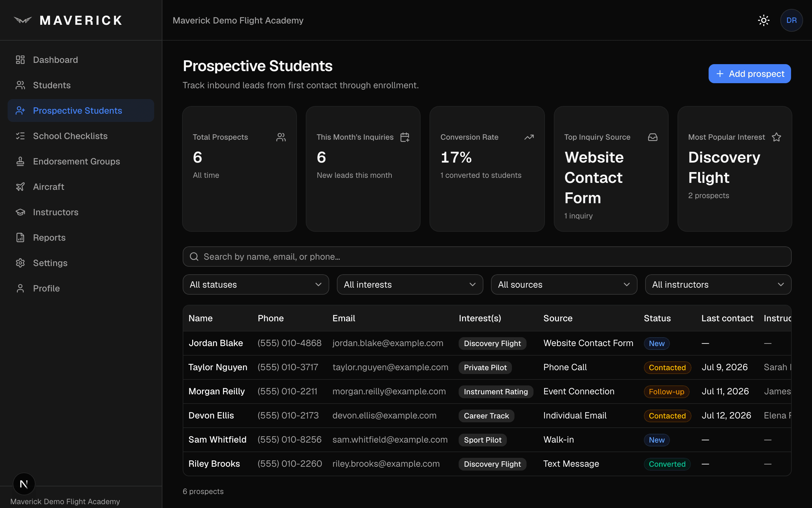The image size is (812, 508).
Task: Go to Dashboard in the sidebar
Action: (81, 60)
